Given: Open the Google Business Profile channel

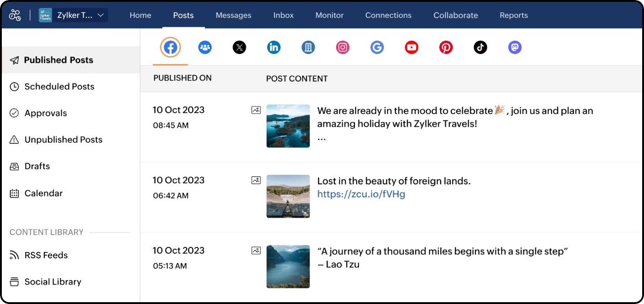Looking at the screenshot, I should (377, 47).
